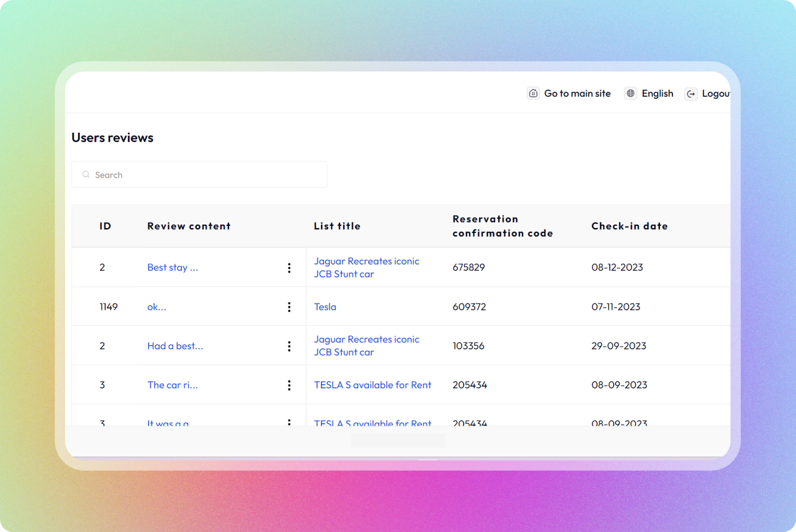Open the 'Had a best...' review
Image resolution: width=796 pixels, height=532 pixels.
coord(175,346)
